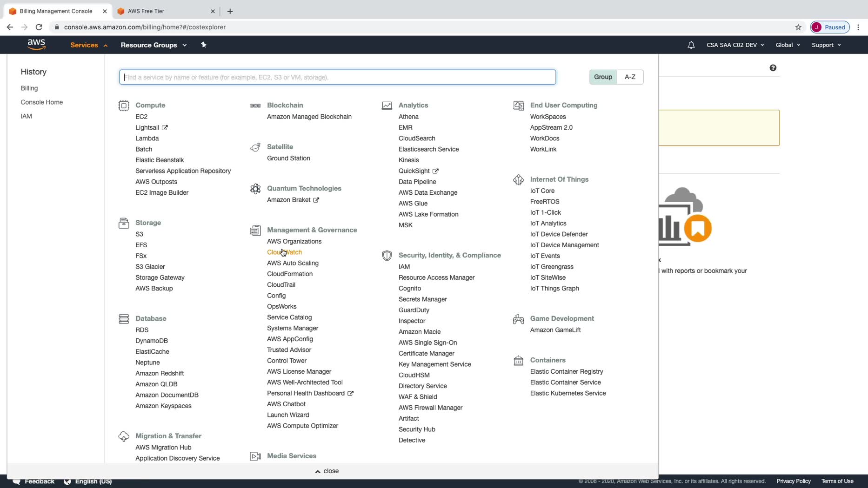Switch services view to Group

tap(603, 77)
